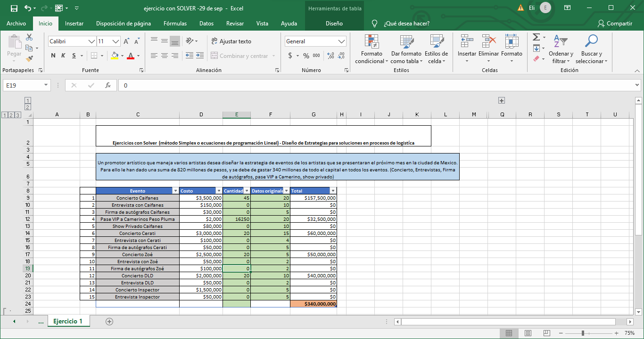644x339 pixels.
Task: Click the orientation text angle icon
Action: click(x=190, y=41)
